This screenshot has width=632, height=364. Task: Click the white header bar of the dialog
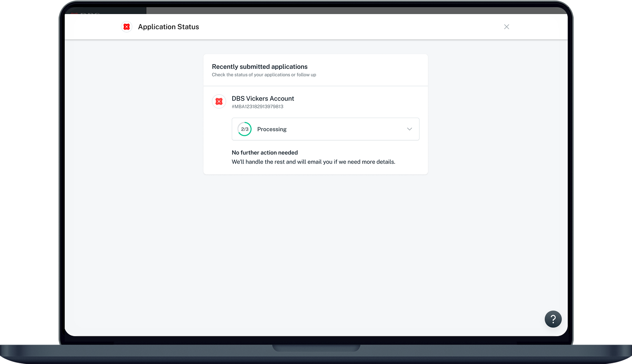[x=324, y=27]
